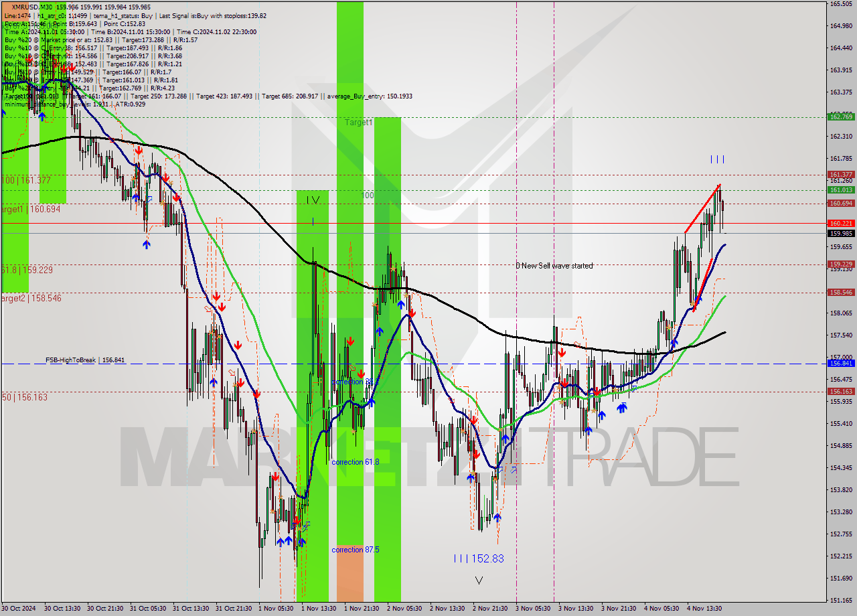Click the black 159.985 current price tag
The width and height of the screenshot is (857, 616).
click(841, 233)
